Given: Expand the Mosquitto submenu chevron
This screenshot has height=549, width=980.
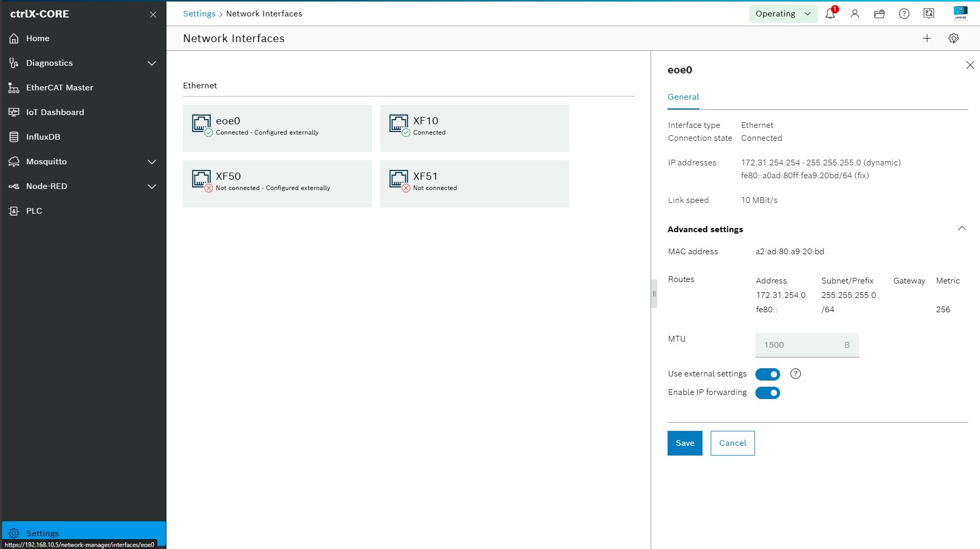Looking at the screenshot, I should [152, 162].
